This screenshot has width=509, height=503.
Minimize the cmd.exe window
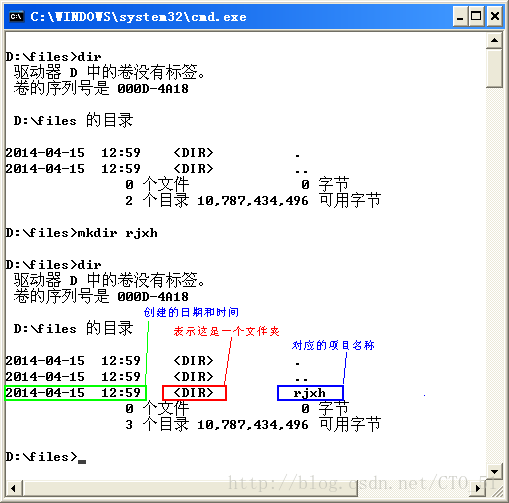point(460,16)
